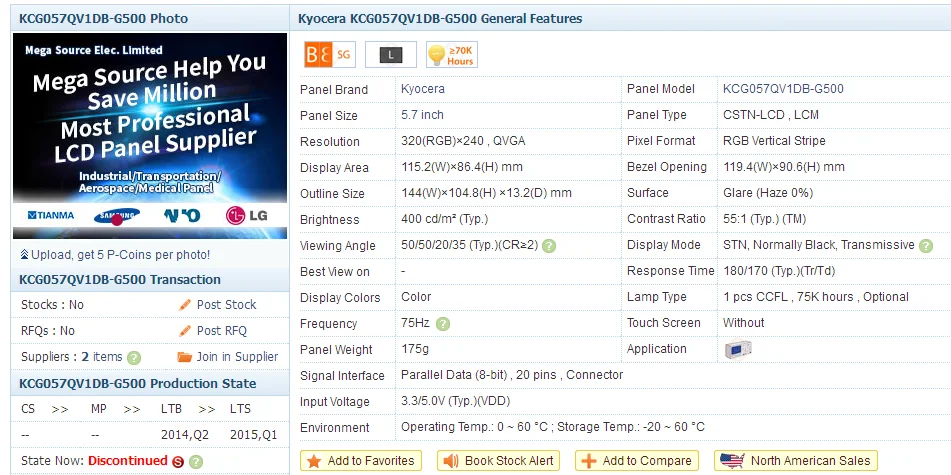Screen dimensions: 951x475
Task: Open the Mega Source advertisement banner
Action: tap(150, 136)
